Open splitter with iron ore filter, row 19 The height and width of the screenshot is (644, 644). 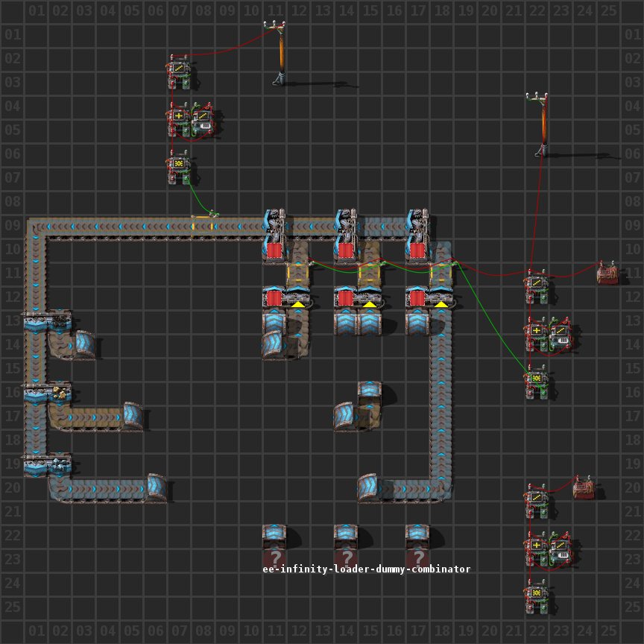click(48, 464)
